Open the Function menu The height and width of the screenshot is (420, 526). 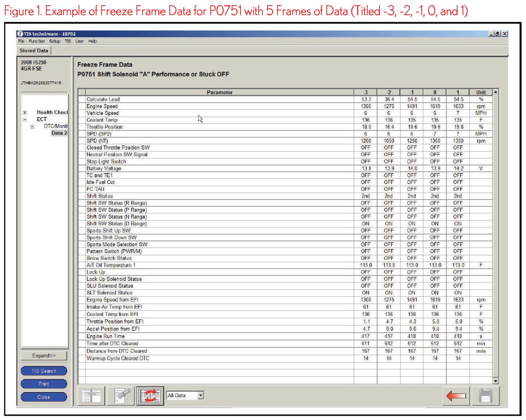[x=37, y=41]
